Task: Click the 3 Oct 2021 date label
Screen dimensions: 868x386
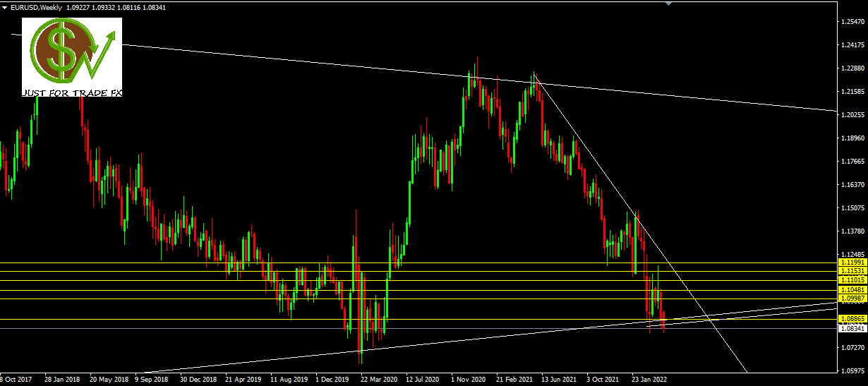Action: pyautogui.click(x=603, y=379)
